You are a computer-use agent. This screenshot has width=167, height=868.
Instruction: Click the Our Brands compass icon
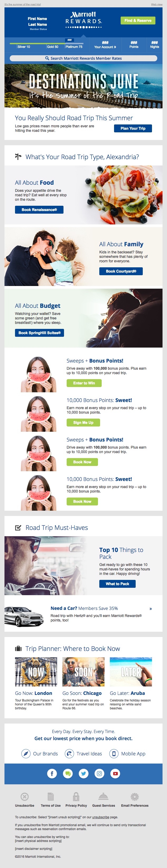(x=26, y=754)
